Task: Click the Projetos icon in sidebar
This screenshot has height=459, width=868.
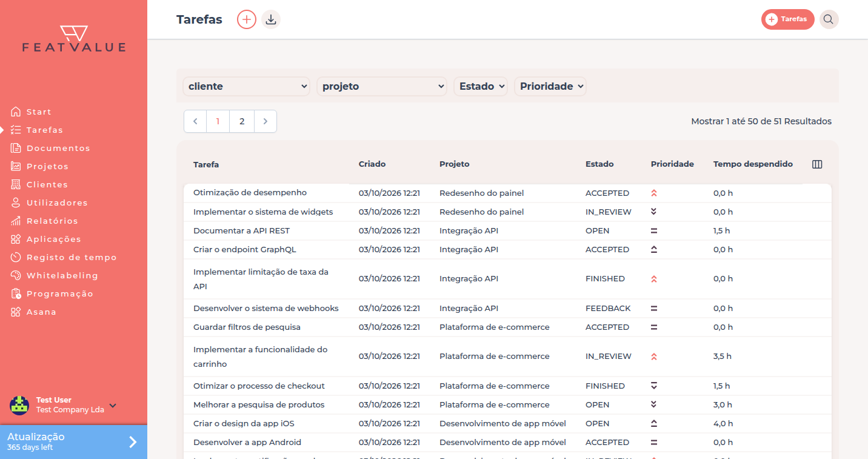Action: click(16, 166)
